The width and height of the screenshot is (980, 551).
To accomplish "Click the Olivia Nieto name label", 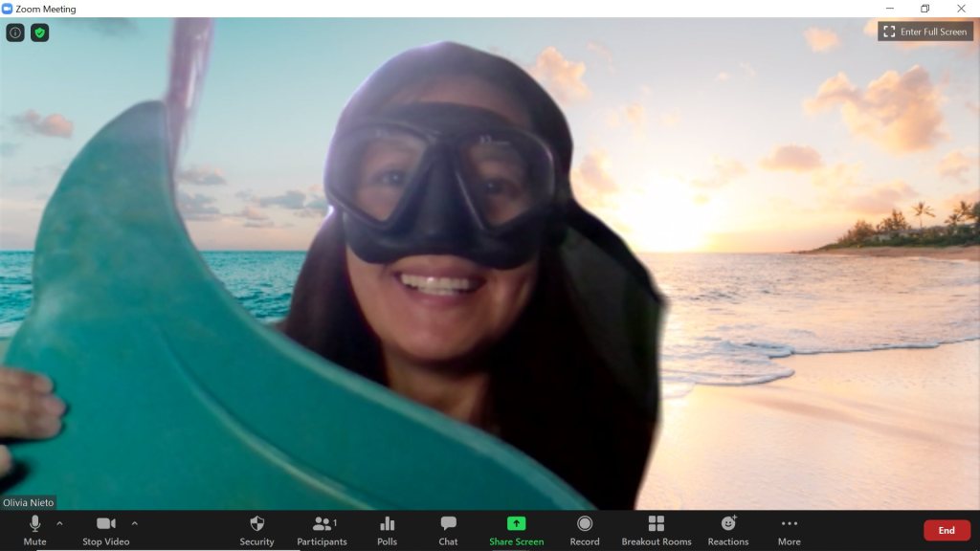I will pyautogui.click(x=29, y=502).
